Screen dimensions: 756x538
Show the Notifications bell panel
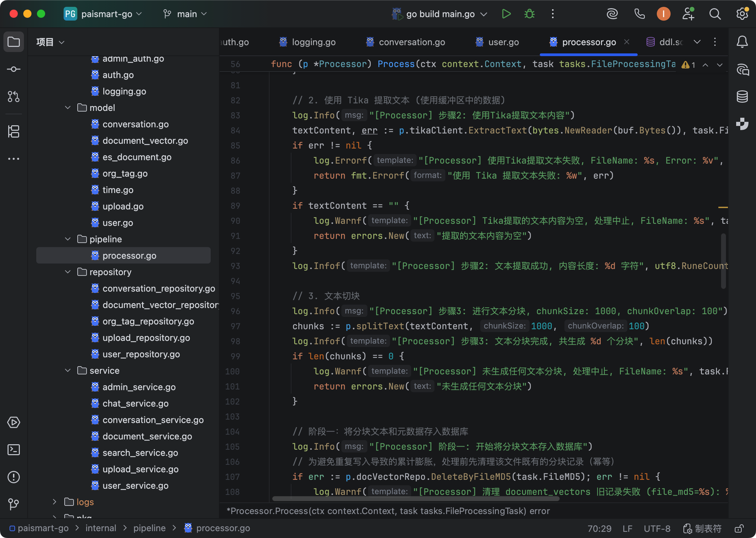[742, 42]
